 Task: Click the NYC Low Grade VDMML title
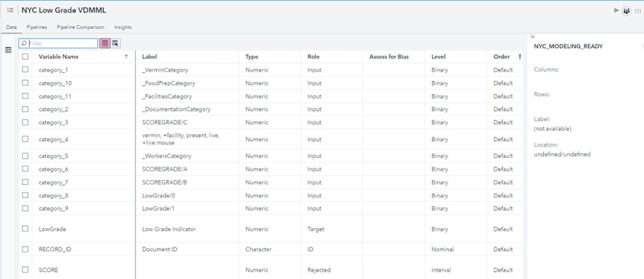(64, 10)
